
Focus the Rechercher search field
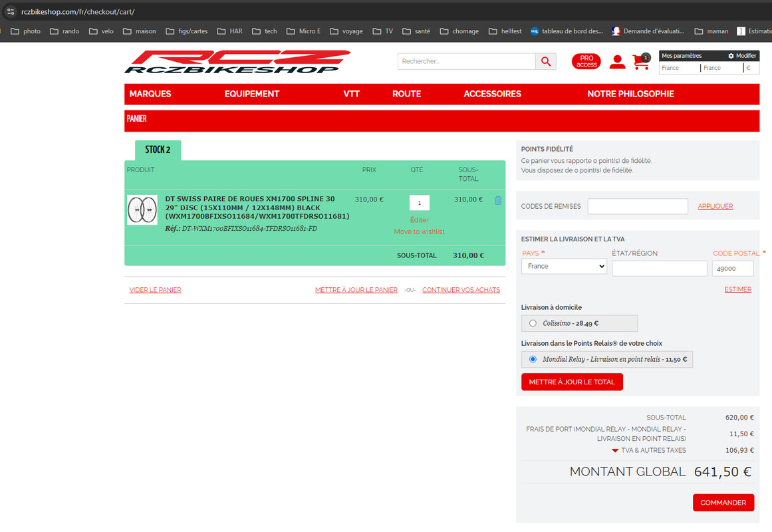click(466, 61)
